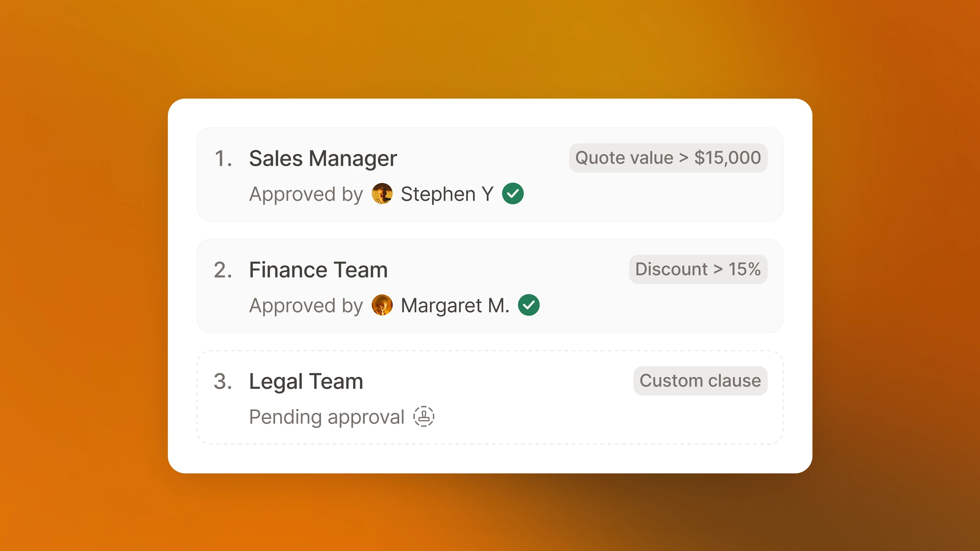Click the green checkmark beside Margaret M.
Image resolution: width=980 pixels, height=551 pixels.
coord(529,305)
